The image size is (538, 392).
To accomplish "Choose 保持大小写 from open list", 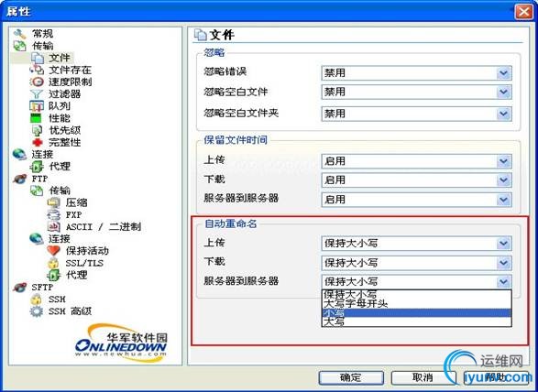I will point(416,294).
